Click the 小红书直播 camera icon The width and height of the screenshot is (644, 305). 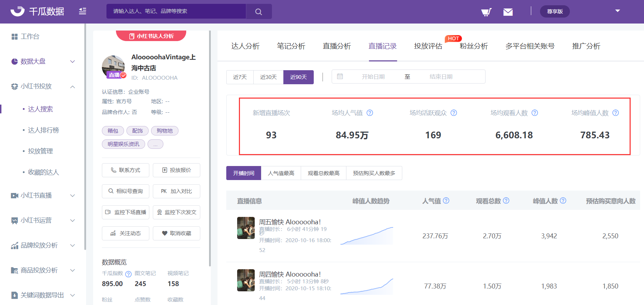click(x=14, y=195)
